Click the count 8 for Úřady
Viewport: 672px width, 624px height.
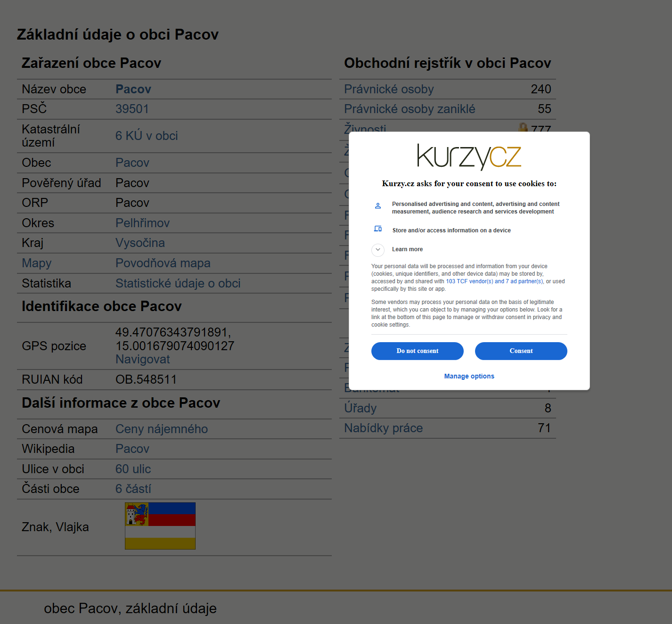coord(548,408)
